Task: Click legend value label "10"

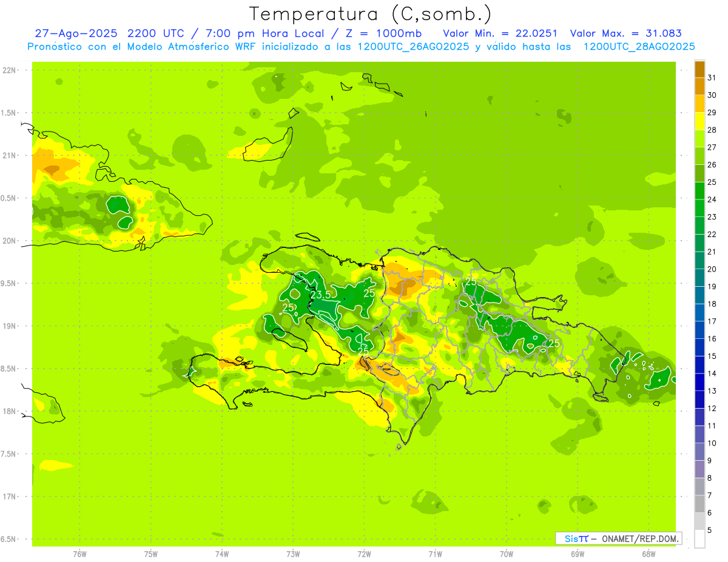Action: tap(712, 443)
